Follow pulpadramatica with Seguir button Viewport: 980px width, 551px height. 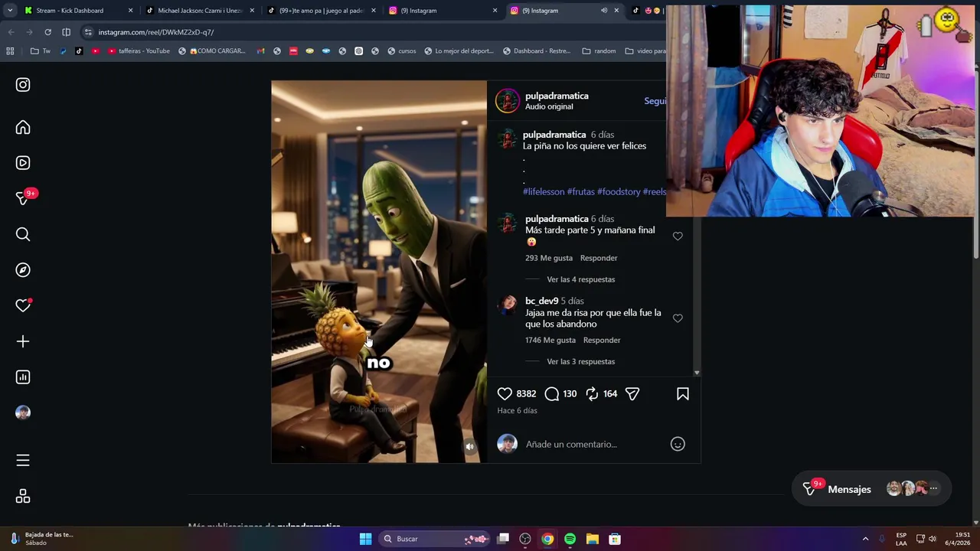click(x=655, y=101)
